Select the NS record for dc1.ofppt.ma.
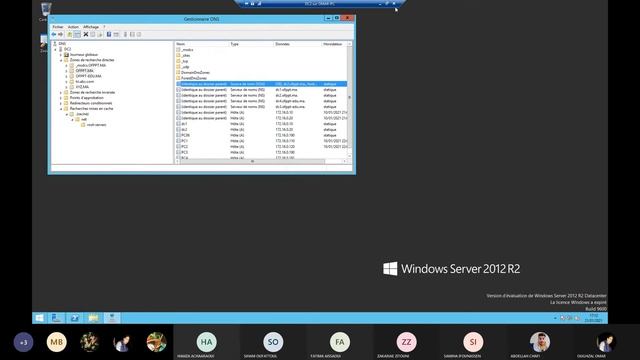The height and width of the screenshot is (360, 640). point(261,90)
